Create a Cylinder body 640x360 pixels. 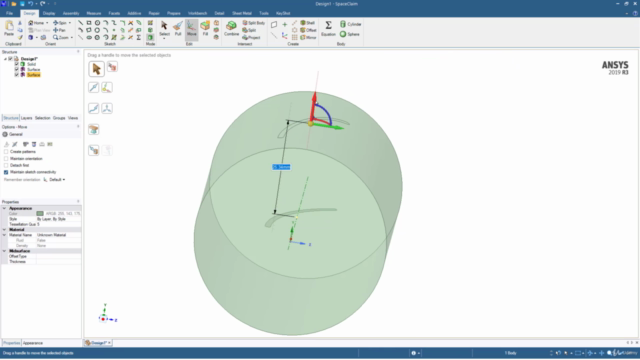coord(351,24)
